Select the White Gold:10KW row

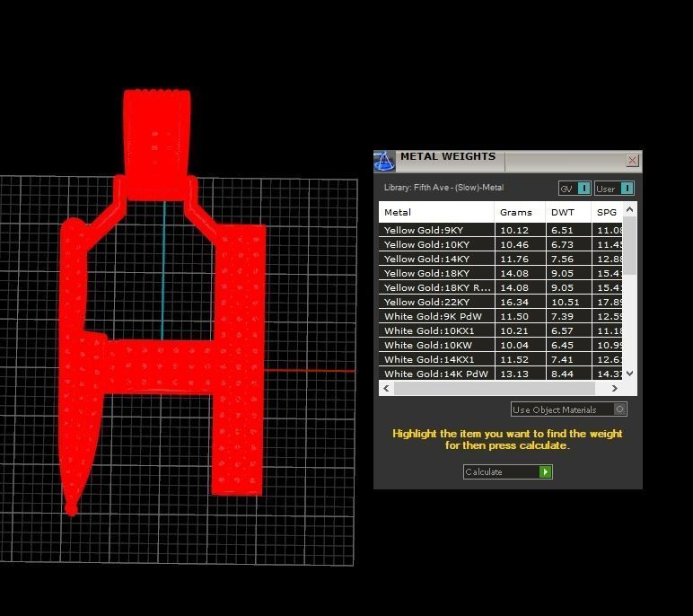point(500,345)
